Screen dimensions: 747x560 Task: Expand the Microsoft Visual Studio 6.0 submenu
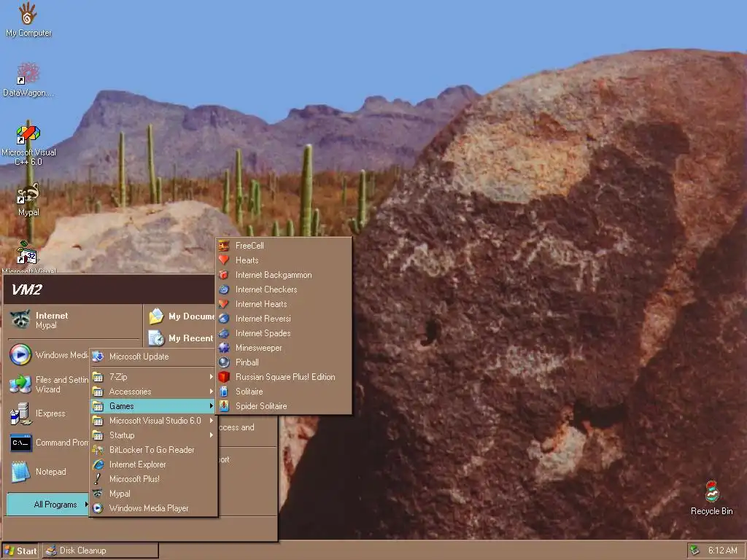coord(153,421)
